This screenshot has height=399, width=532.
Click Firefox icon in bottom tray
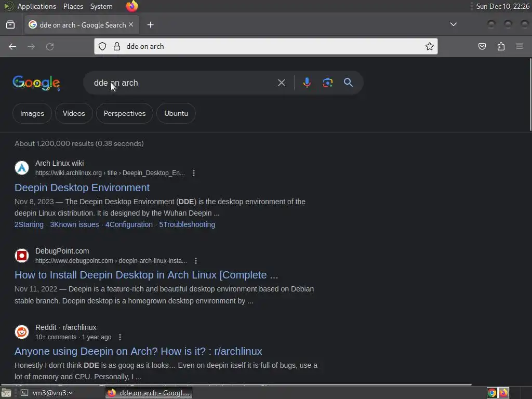(503, 393)
